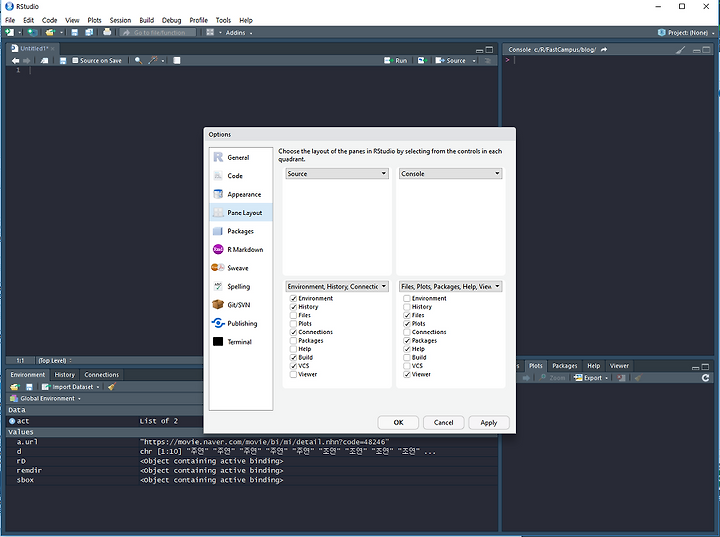Click the New File icon in main toolbar
Image resolution: width=720 pixels, height=537 pixels.
[9, 32]
